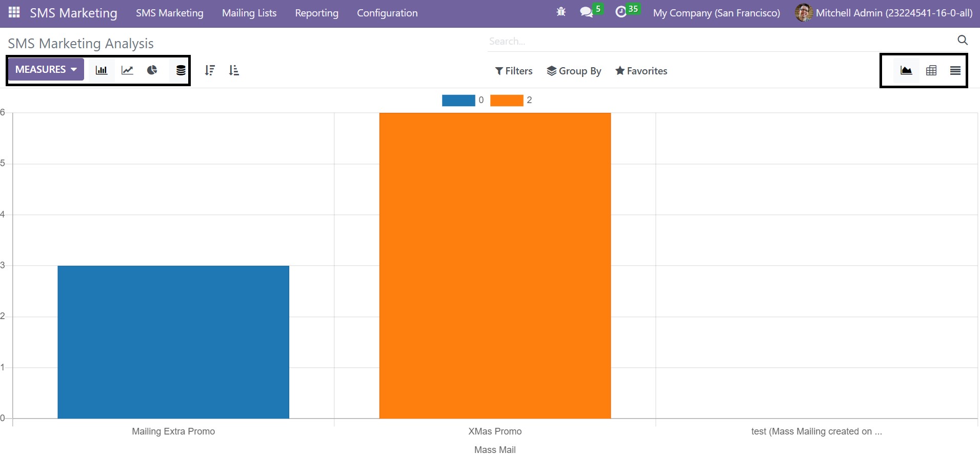Image resolution: width=980 pixels, height=454 pixels.
Task: Open the Group By dropdown
Action: 574,71
